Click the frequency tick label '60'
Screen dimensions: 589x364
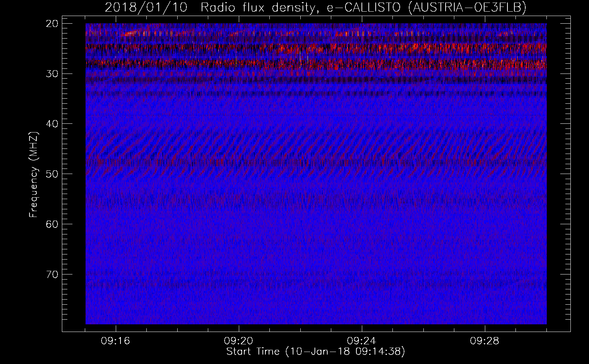[x=53, y=224]
